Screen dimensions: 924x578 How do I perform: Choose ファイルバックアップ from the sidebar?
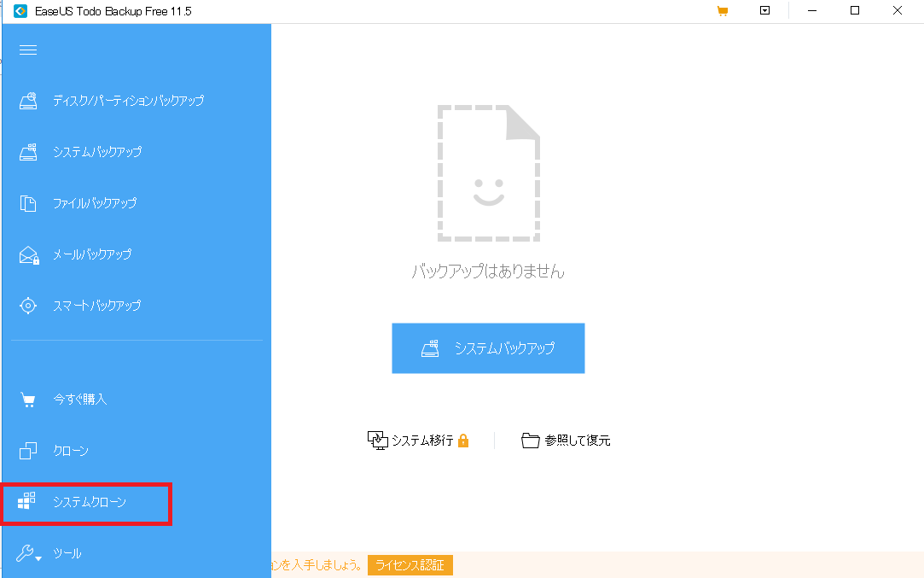(x=95, y=203)
